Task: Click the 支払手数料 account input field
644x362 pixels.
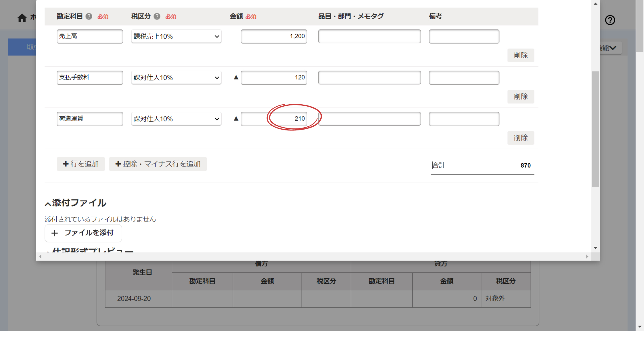Action: (90, 78)
